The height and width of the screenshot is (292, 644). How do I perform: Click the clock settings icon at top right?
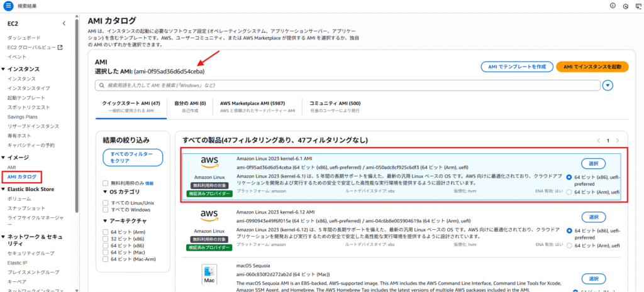[626, 6]
